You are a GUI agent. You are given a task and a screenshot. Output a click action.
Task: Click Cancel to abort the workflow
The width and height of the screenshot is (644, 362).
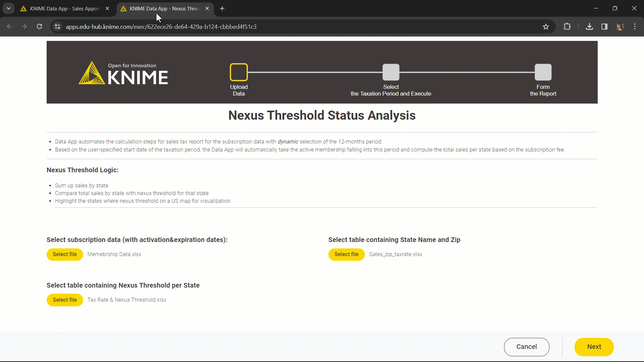tap(526, 347)
